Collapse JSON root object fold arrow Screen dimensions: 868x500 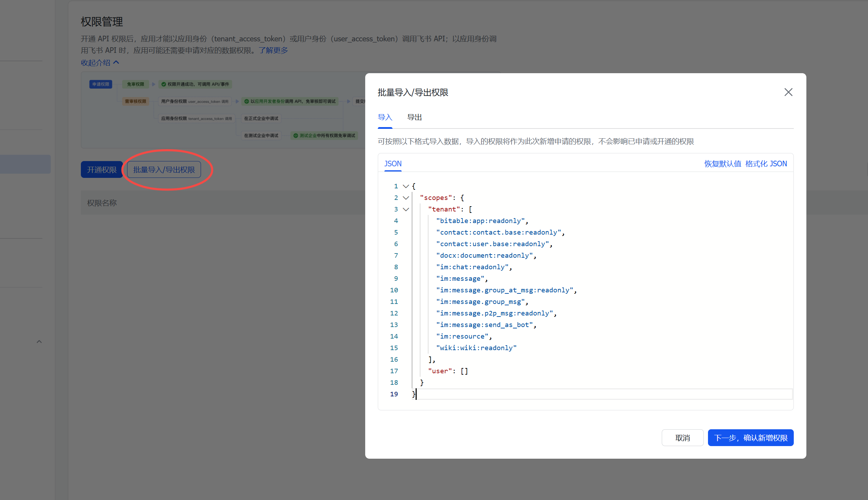coord(406,186)
